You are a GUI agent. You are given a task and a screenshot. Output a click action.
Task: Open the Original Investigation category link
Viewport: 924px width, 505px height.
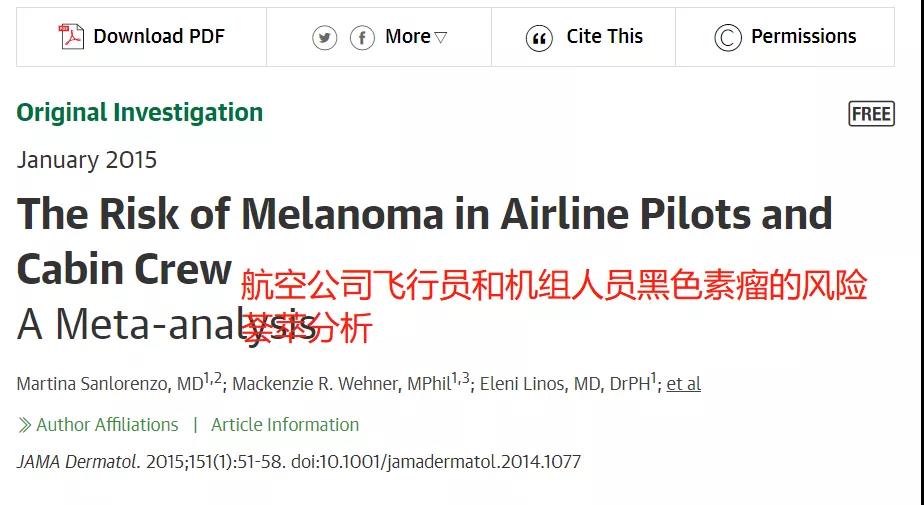point(140,113)
